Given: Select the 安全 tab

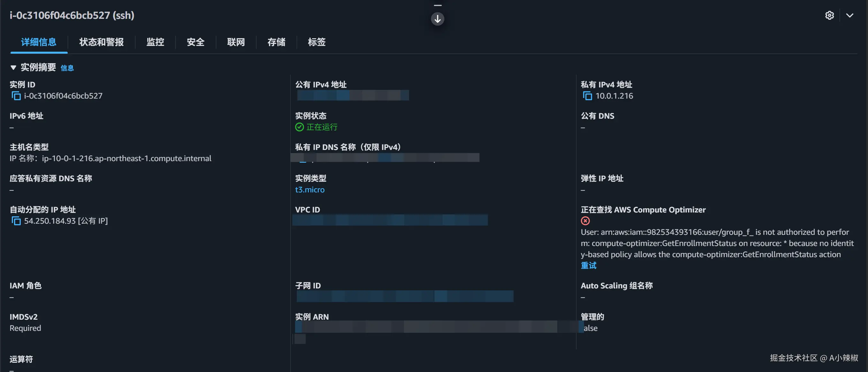Looking at the screenshot, I should [x=195, y=42].
